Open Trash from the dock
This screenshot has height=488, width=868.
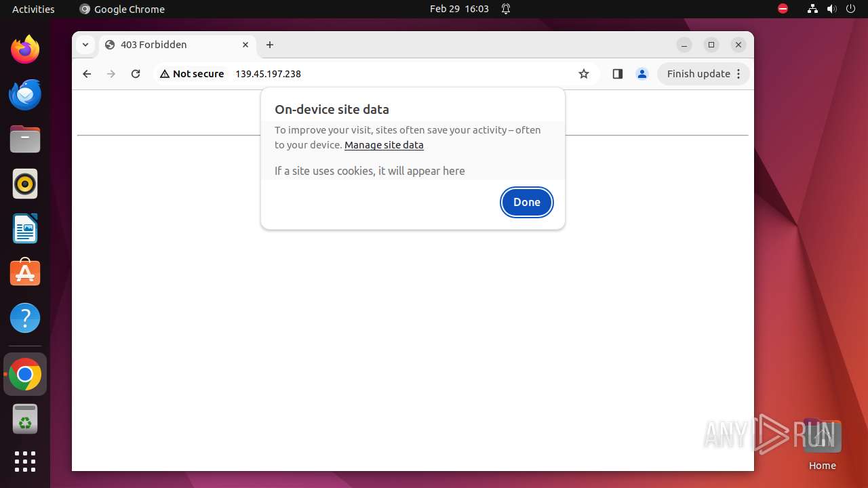click(x=25, y=419)
